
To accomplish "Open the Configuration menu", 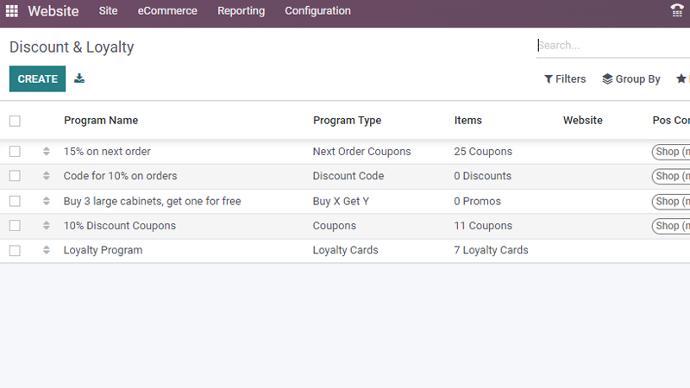I will click(318, 11).
